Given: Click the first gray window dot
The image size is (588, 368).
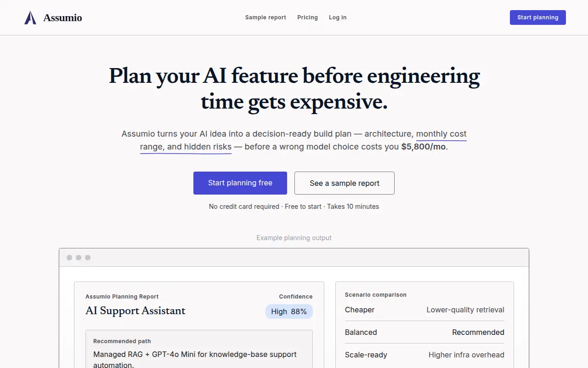Looking at the screenshot, I should [69, 258].
